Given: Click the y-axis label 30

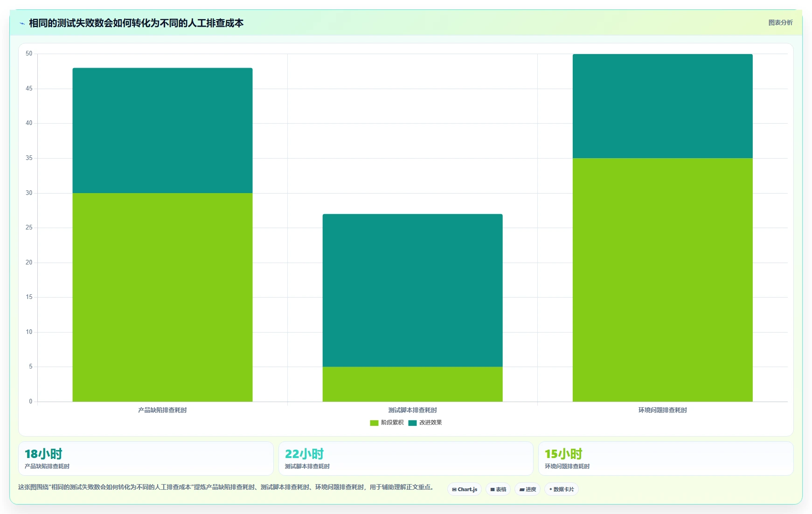Looking at the screenshot, I should tap(29, 193).
